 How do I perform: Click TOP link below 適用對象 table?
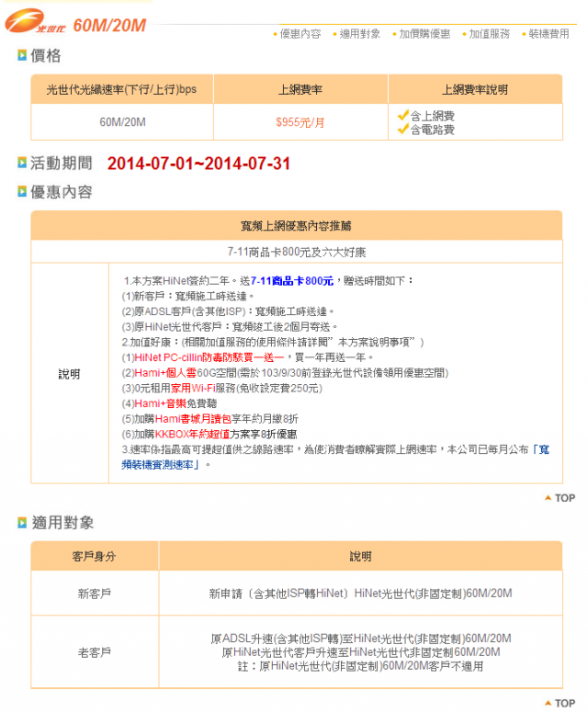point(565,704)
